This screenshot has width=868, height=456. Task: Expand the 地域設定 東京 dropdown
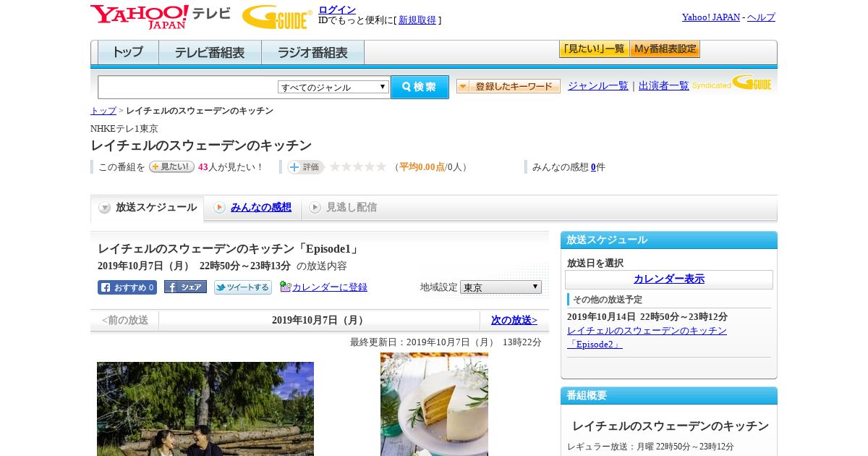(501, 287)
